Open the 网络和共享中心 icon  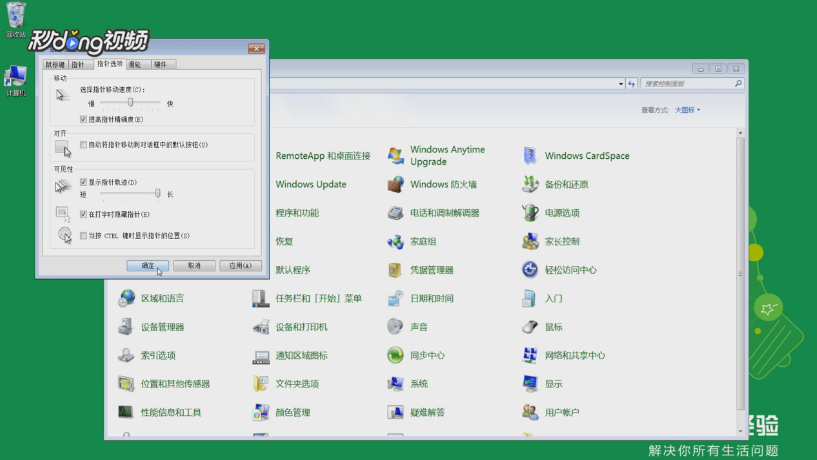pos(530,355)
